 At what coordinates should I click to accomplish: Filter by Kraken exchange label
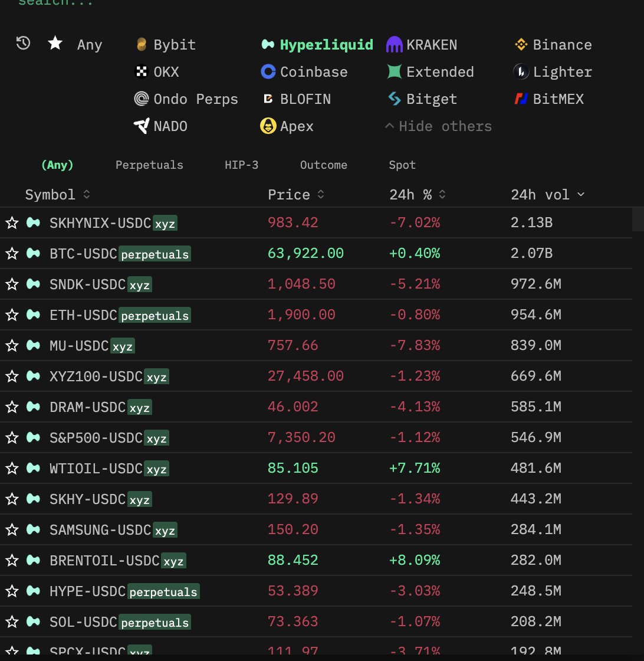tap(432, 45)
